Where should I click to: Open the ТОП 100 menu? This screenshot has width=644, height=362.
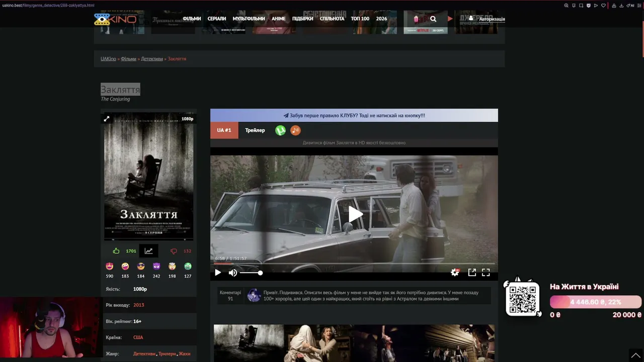click(360, 19)
